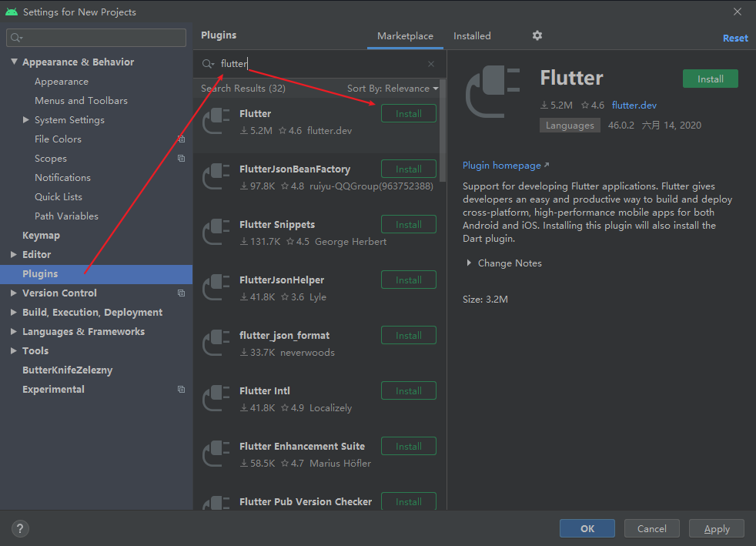
Task: Click the plugin list vertical scrollbar
Action: click(x=442, y=123)
